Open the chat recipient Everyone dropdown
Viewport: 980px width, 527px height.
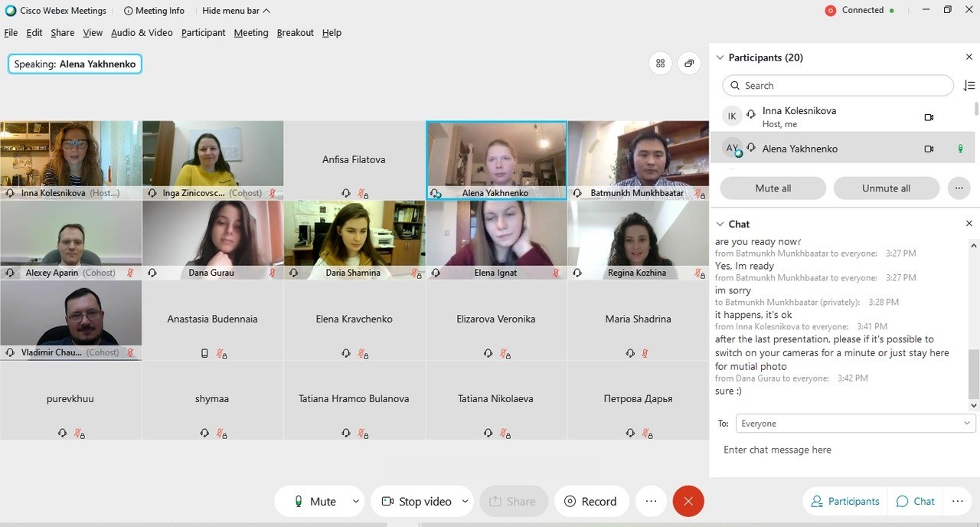click(854, 424)
